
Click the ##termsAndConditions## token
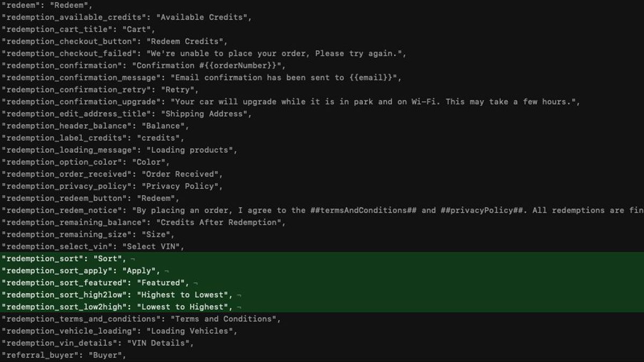363,210
